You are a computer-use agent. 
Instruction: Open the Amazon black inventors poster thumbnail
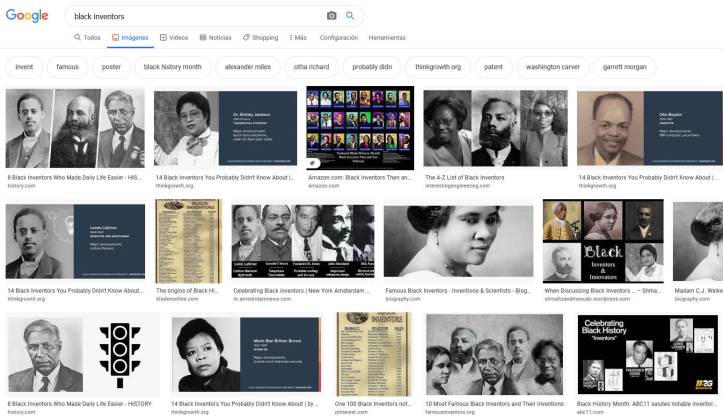(x=359, y=128)
